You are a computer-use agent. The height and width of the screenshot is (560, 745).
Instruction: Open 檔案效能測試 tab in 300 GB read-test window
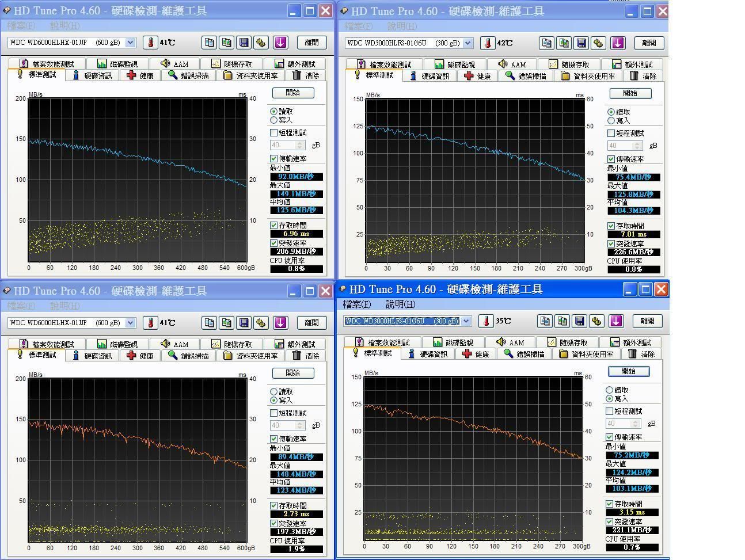click(384, 64)
